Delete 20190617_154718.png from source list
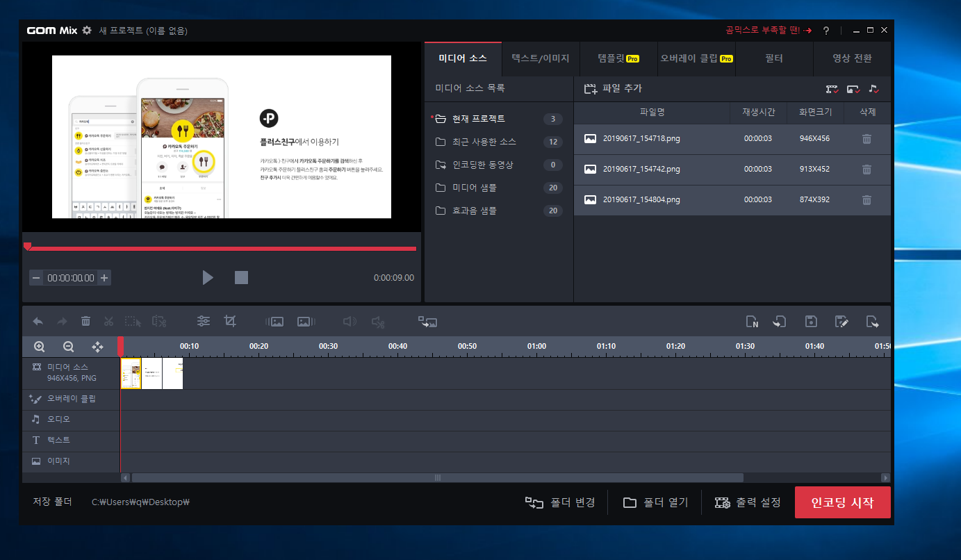This screenshot has width=961, height=560. pos(866,139)
